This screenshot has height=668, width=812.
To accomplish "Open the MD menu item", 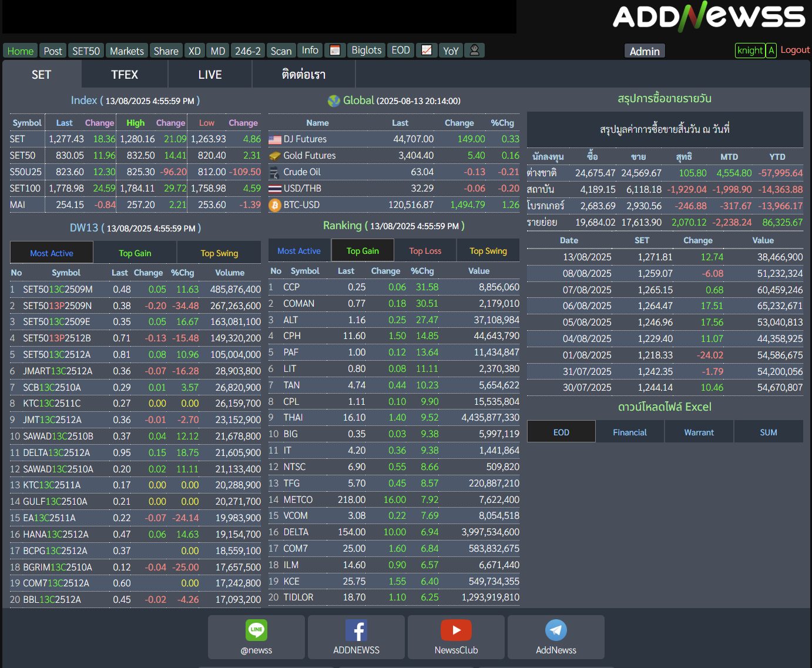I will tap(218, 51).
